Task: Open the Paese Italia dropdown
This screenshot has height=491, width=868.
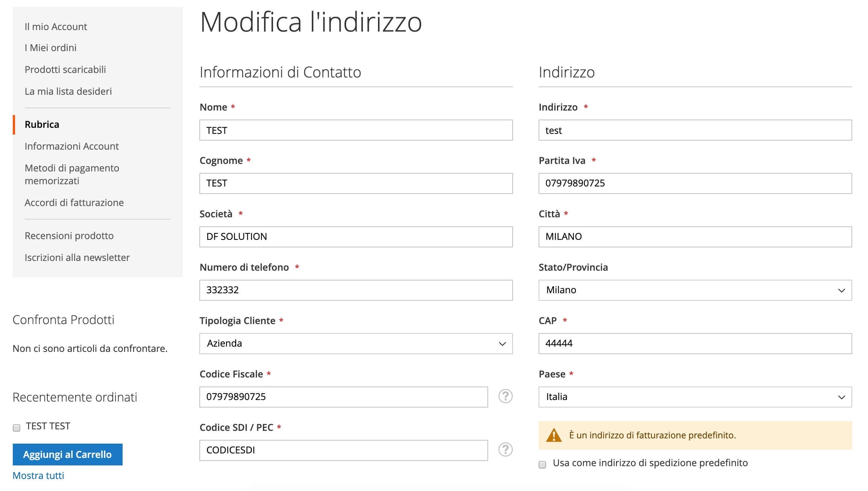Action: [695, 397]
